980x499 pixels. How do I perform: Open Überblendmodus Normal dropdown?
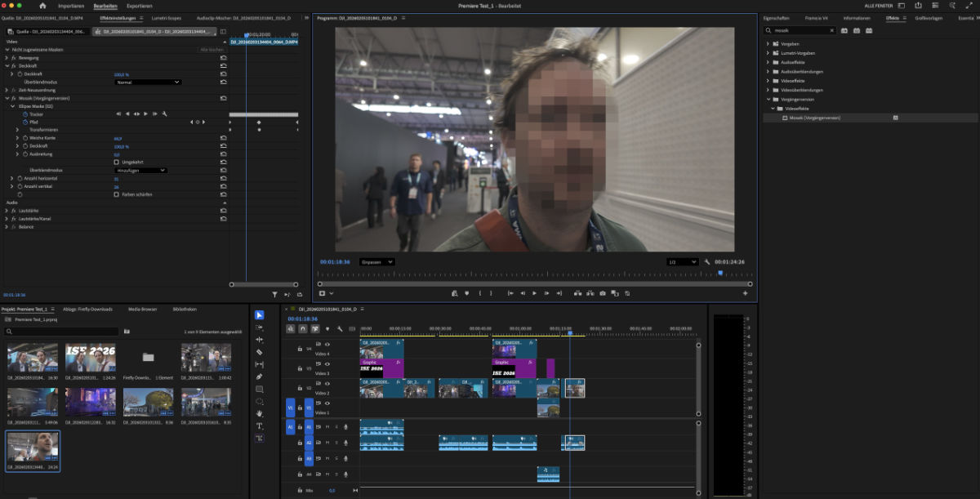[x=148, y=82]
